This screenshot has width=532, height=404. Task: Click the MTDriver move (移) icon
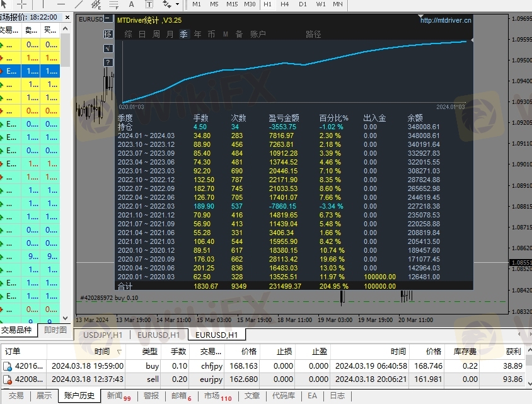coord(108,33)
